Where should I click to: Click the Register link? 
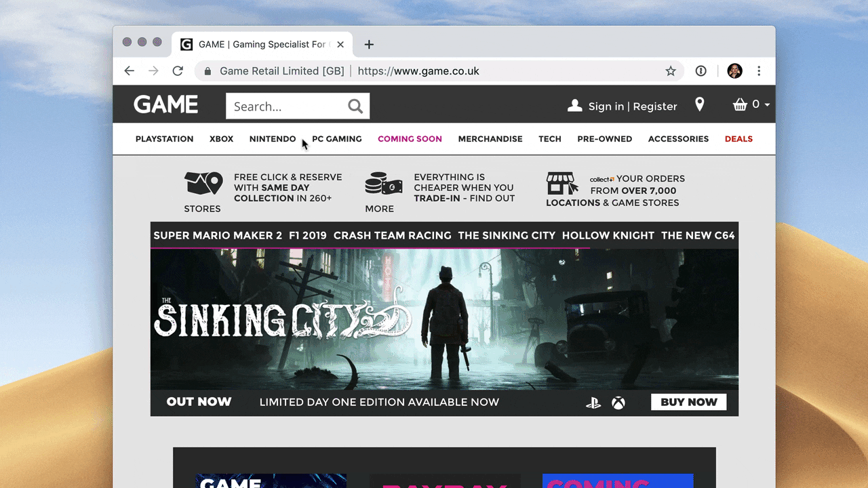[x=655, y=106]
